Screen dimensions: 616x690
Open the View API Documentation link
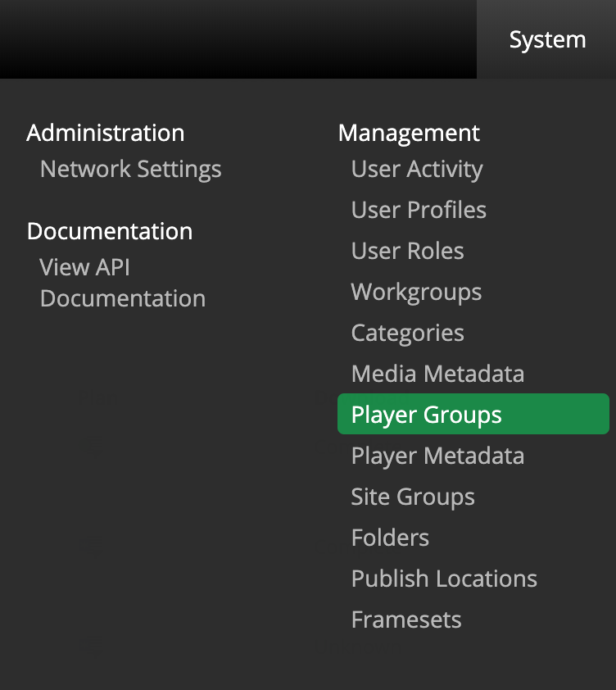pyautogui.click(x=122, y=283)
